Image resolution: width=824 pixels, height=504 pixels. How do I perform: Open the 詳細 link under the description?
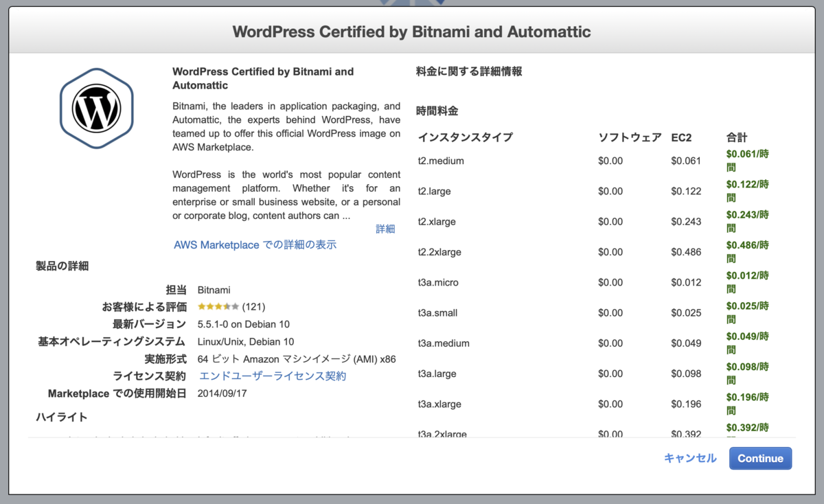pos(385,229)
